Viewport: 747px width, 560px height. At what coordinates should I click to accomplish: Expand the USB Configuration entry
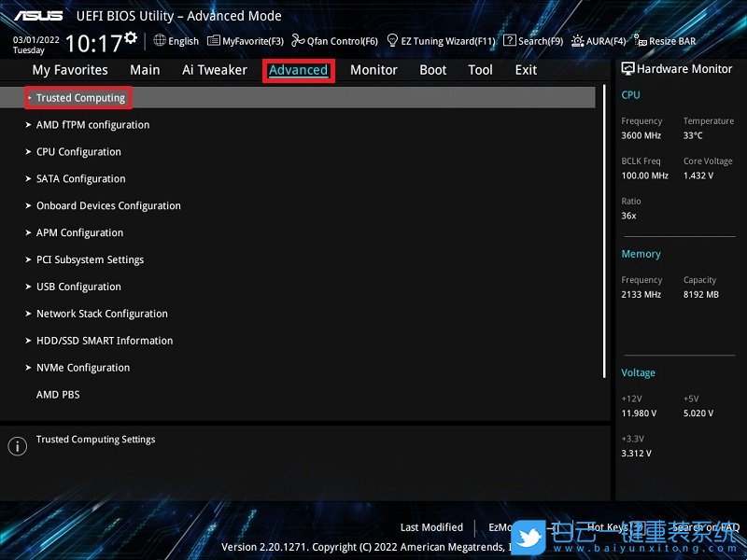(78, 287)
